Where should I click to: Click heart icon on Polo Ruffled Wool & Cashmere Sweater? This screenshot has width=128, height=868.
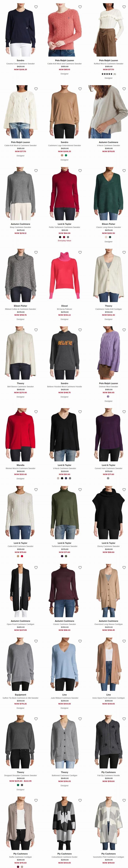[x=124, y=7]
